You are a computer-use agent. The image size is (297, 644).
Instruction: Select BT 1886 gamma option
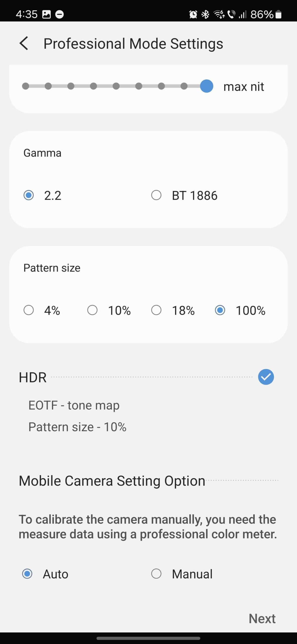coord(156,195)
